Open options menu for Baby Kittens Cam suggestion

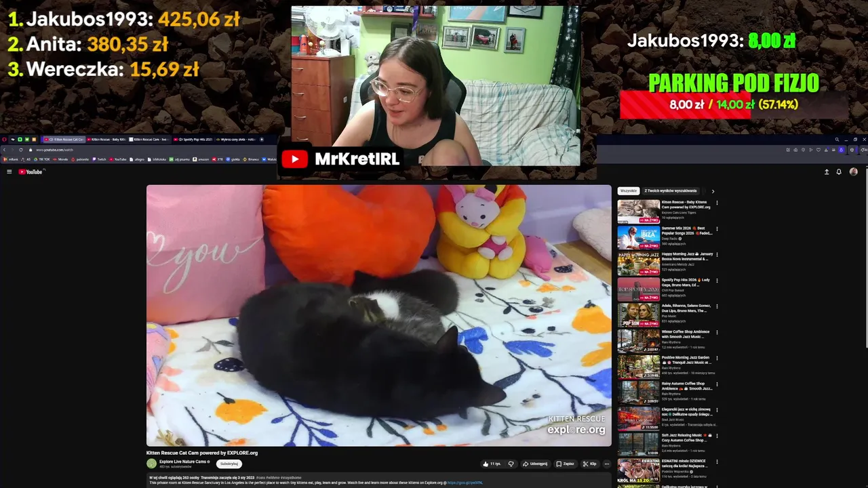(x=717, y=203)
